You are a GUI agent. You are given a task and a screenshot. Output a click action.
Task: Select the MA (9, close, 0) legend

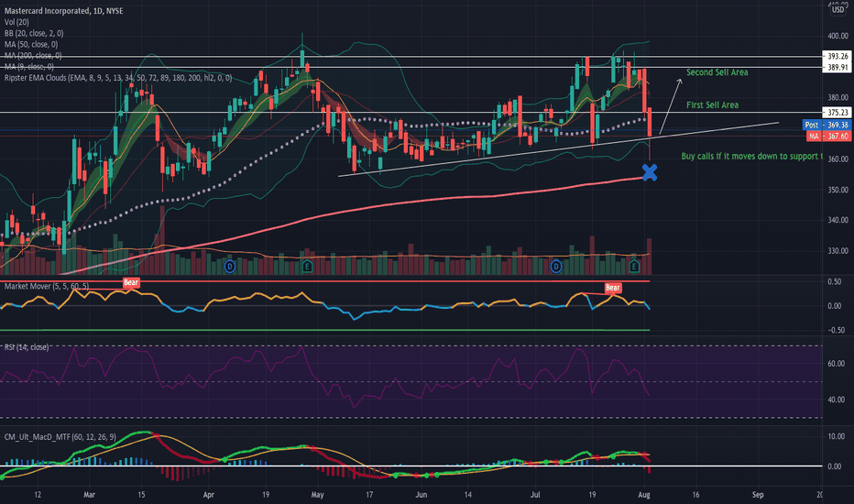[x=29, y=67]
